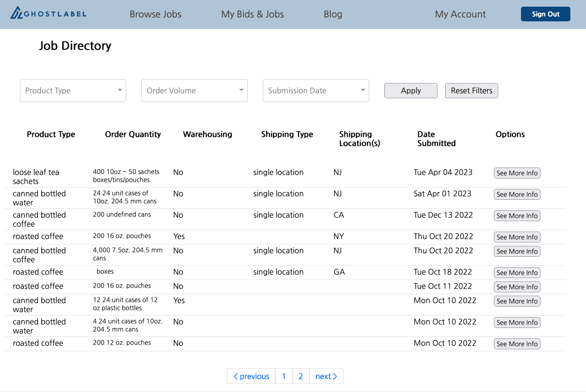586x392 pixels.
Task: See more info for GA roasted coffee job
Action: click(x=517, y=273)
